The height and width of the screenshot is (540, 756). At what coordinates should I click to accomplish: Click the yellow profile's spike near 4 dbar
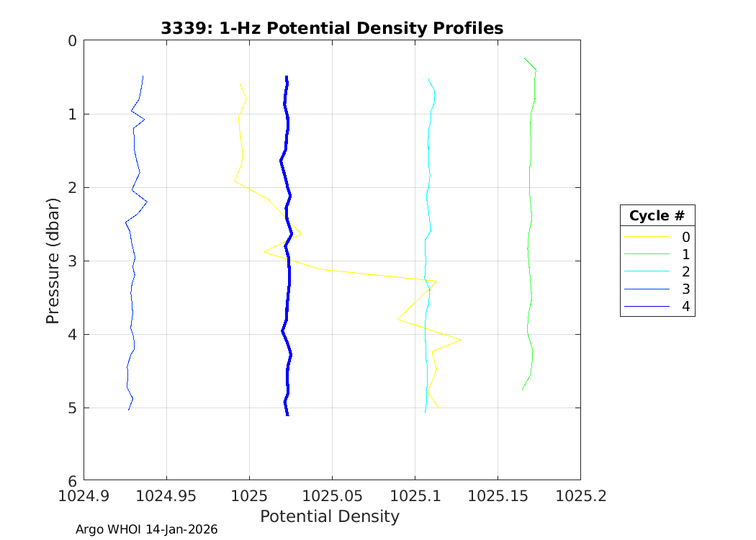point(459,339)
